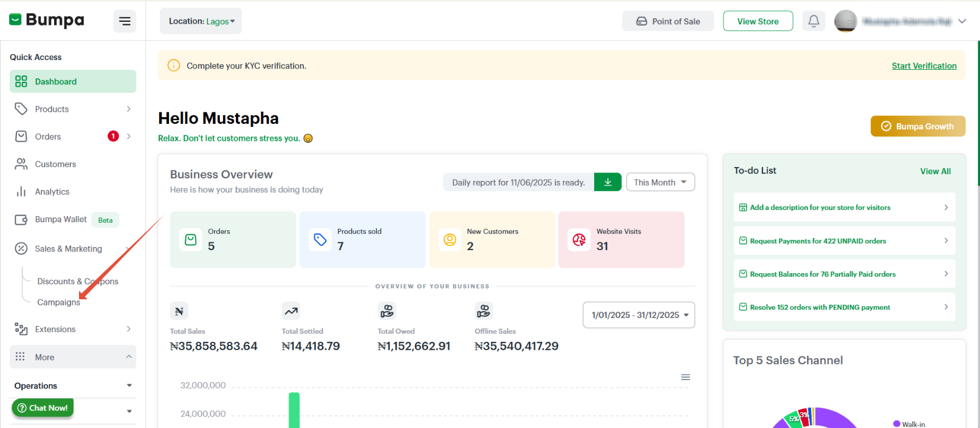Screen dimensions: 980x428
Task: Click View All in To-do List
Action: tap(935, 171)
